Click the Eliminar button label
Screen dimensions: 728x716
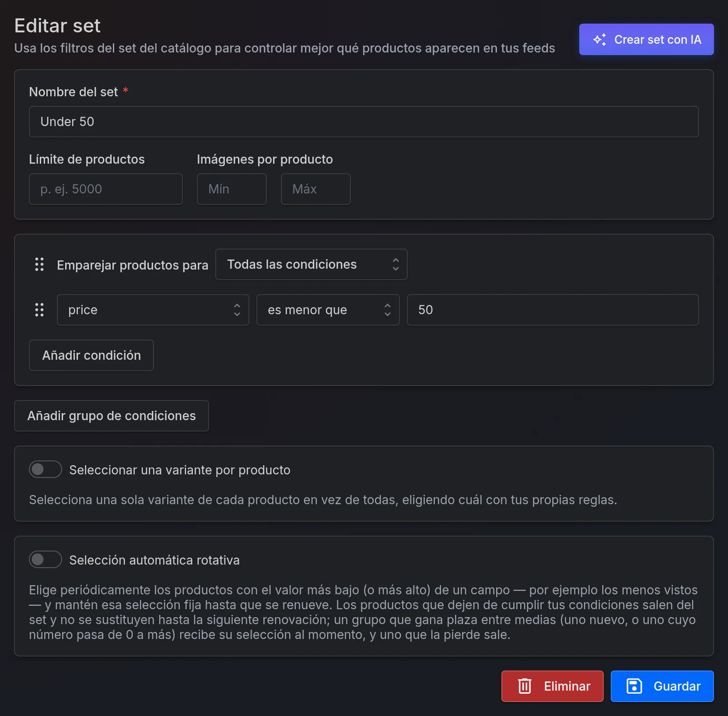click(567, 686)
